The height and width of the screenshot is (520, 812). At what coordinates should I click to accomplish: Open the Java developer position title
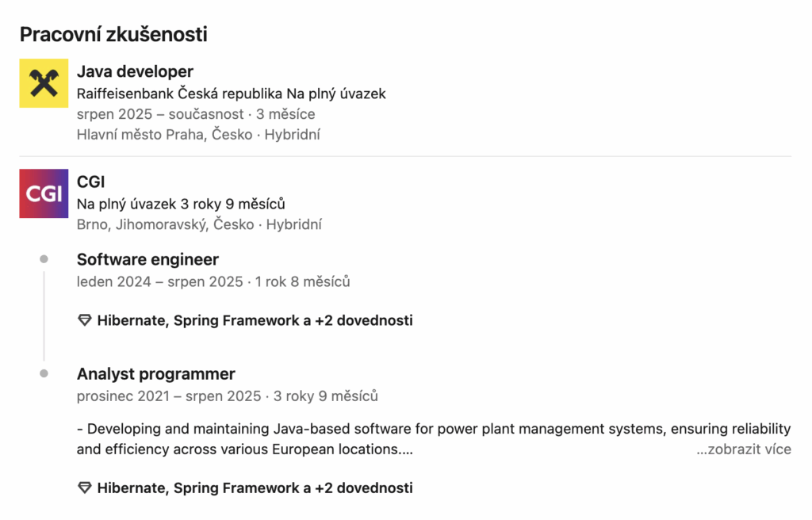click(x=135, y=72)
